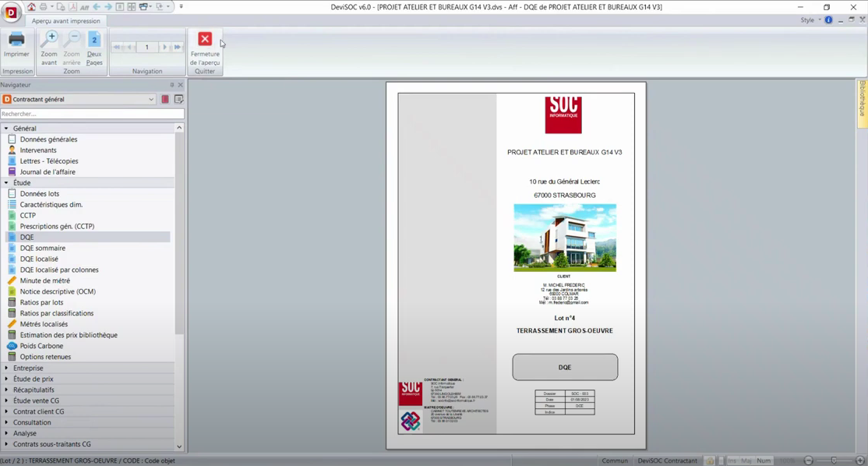Go to next page in Navigation
The image size is (868, 466).
tap(164, 48)
